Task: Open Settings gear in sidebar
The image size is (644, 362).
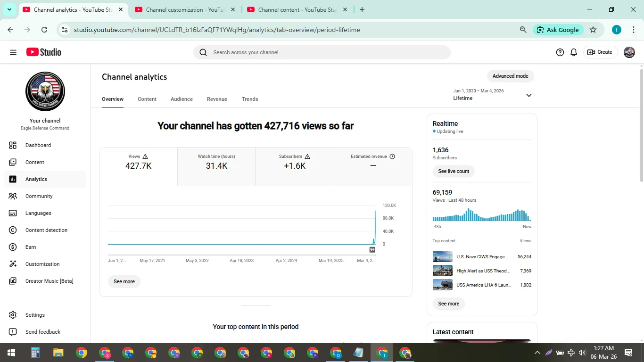Action: (13, 315)
